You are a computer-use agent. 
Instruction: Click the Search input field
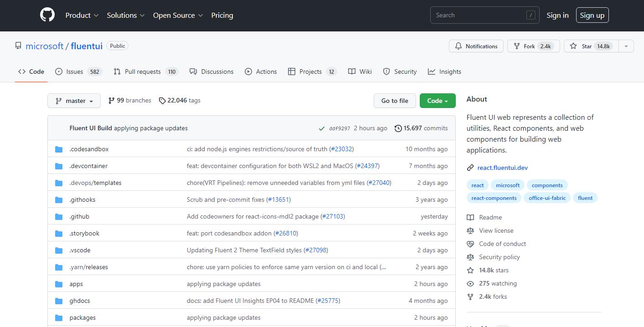(x=479, y=15)
